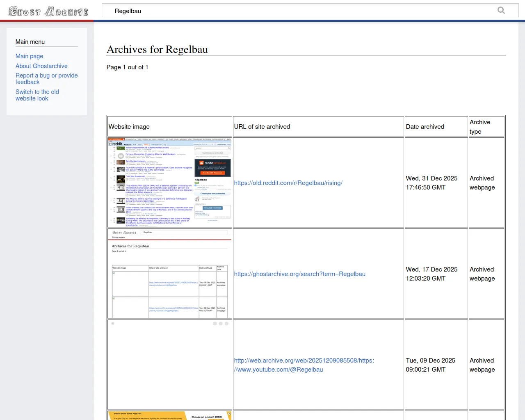Open the web.archive.org YouTube @Regelbau link

(x=304, y=365)
